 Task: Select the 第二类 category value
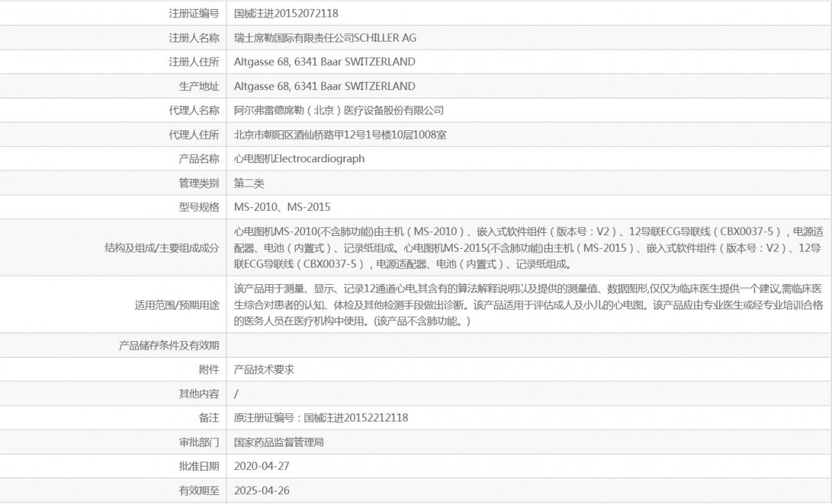250,183
